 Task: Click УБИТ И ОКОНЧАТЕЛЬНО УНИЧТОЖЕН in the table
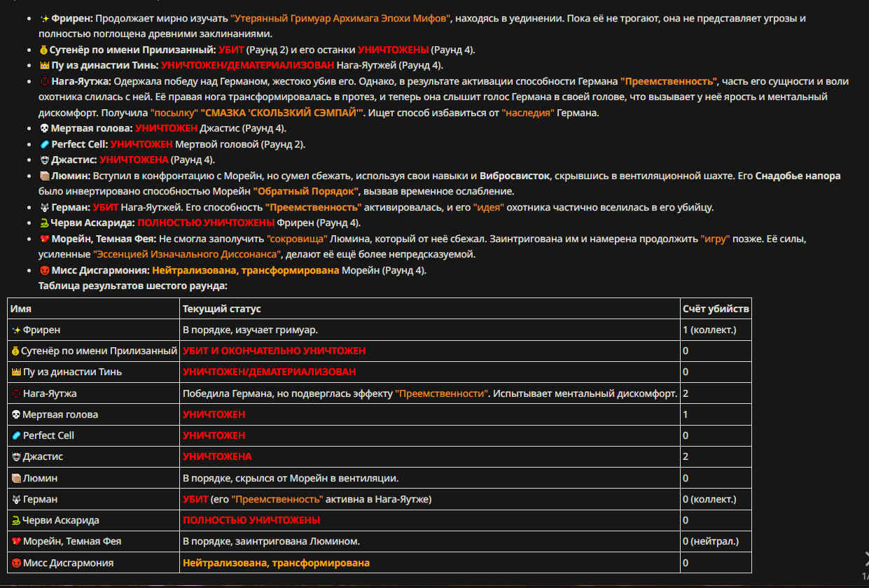(x=274, y=351)
